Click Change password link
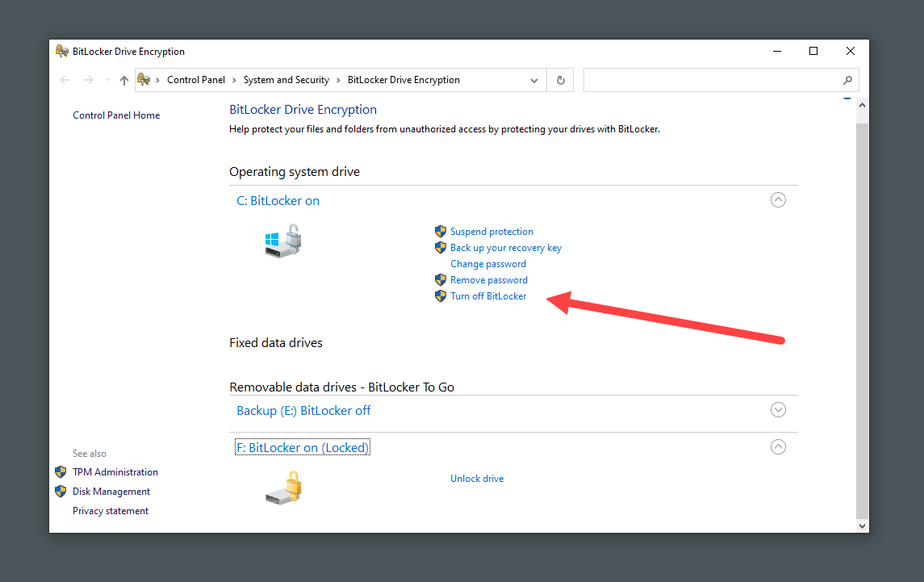Screen dimensions: 924x582 point(488,264)
